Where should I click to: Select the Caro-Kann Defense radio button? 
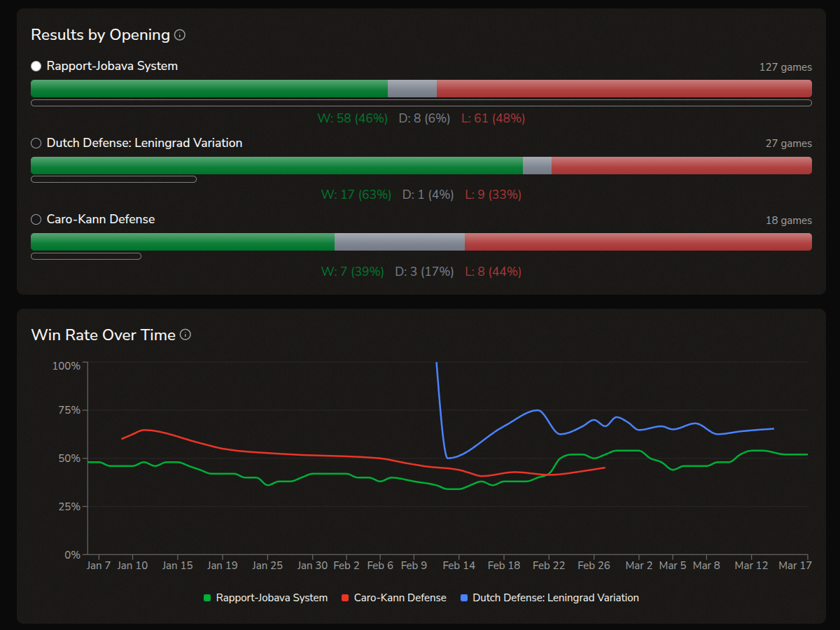point(35,219)
